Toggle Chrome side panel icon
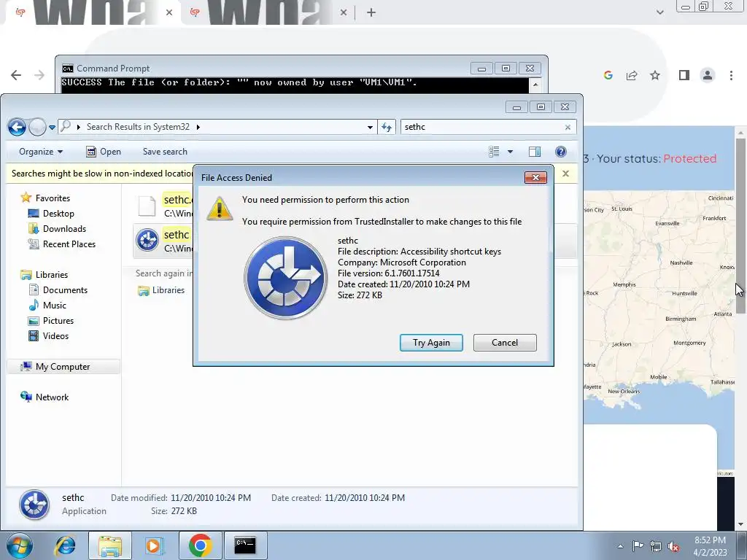The width and height of the screenshot is (747, 560). tap(684, 75)
